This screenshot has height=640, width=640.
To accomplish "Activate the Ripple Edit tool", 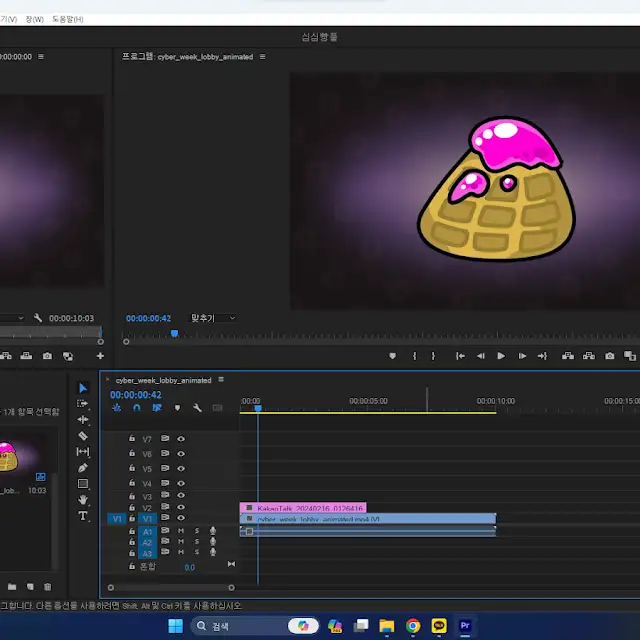I will tap(83, 420).
